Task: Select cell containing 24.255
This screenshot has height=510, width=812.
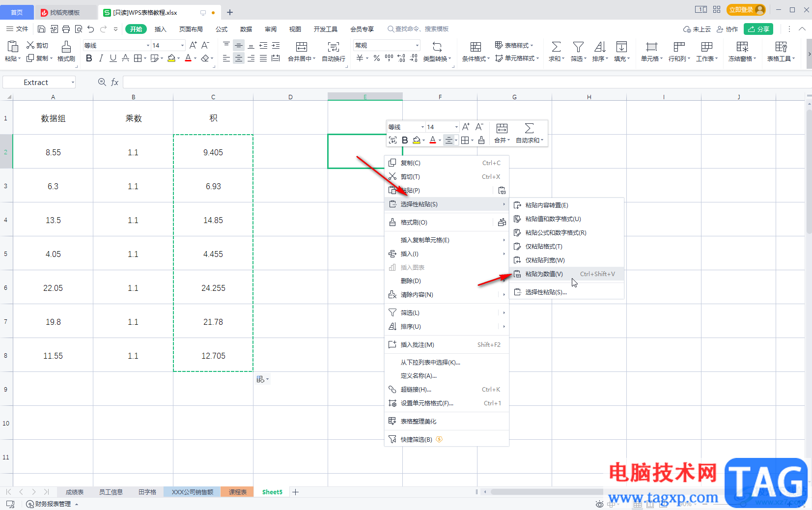Action: click(213, 288)
